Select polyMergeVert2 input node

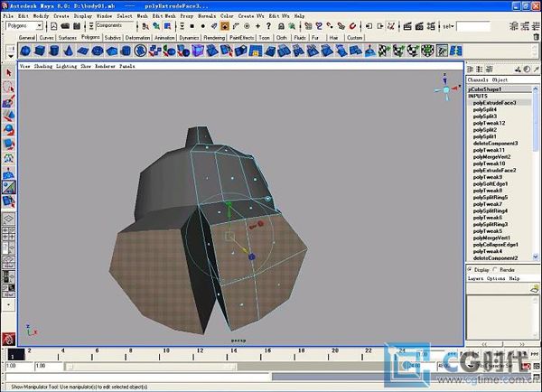click(x=492, y=157)
